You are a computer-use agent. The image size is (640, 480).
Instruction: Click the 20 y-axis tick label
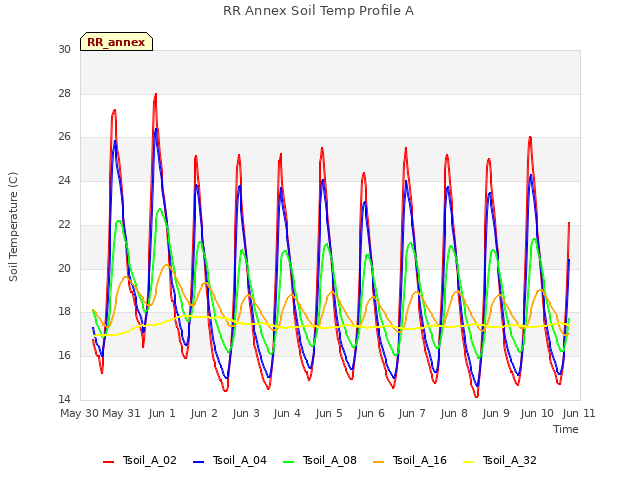pyautogui.click(x=64, y=268)
